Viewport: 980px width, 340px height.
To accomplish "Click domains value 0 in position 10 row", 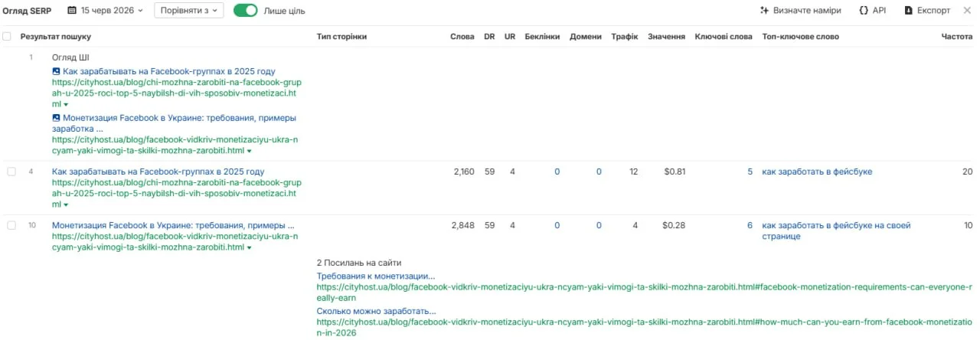I will pyautogui.click(x=599, y=225).
